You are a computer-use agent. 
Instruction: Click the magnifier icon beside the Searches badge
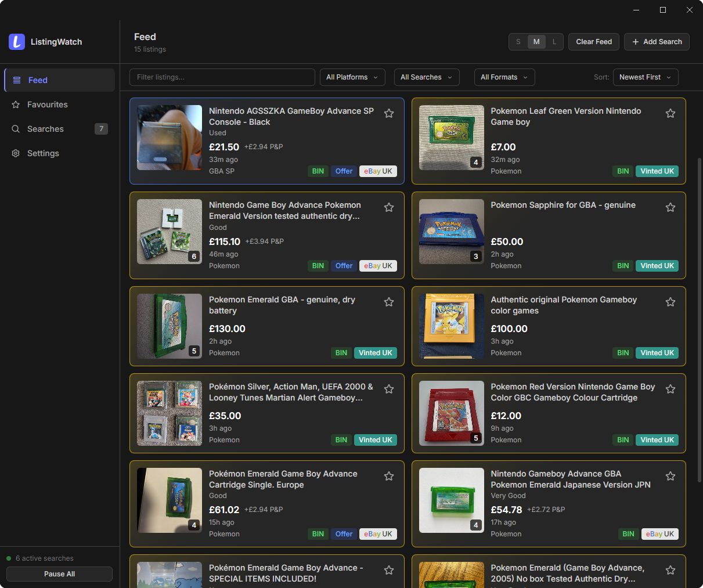(x=16, y=129)
